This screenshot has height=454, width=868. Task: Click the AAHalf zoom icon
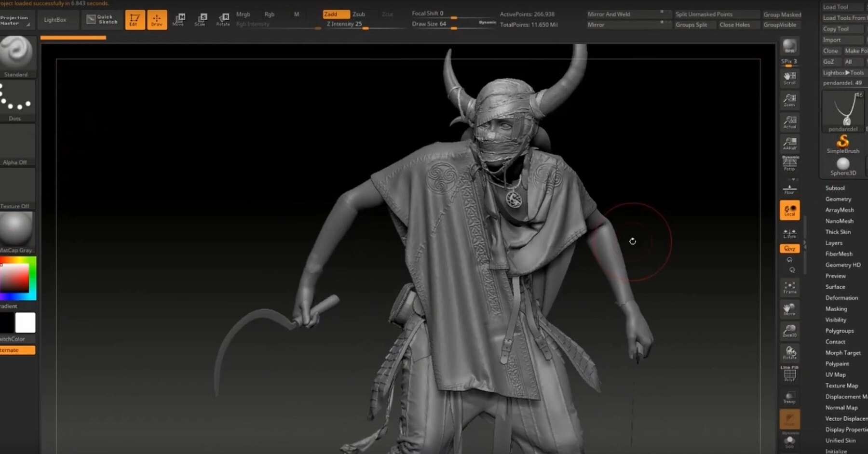[x=789, y=143]
